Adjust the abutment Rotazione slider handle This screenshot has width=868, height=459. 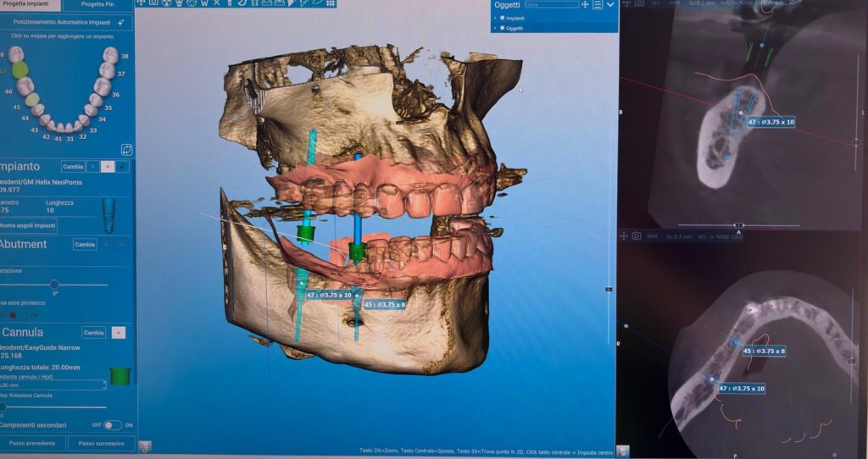click(53, 285)
